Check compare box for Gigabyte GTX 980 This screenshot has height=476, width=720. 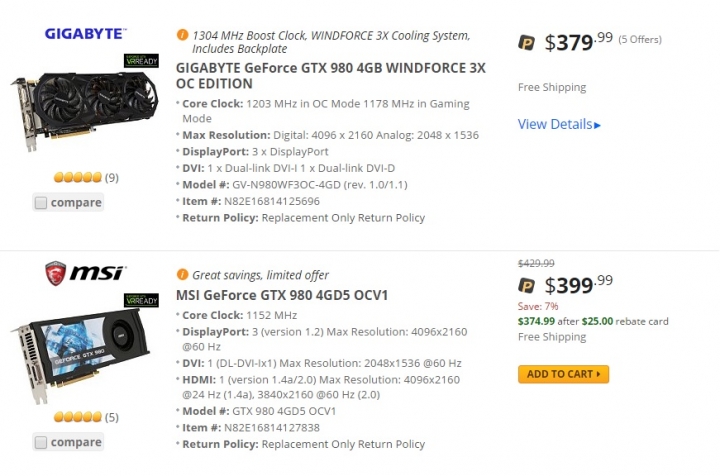(41, 202)
